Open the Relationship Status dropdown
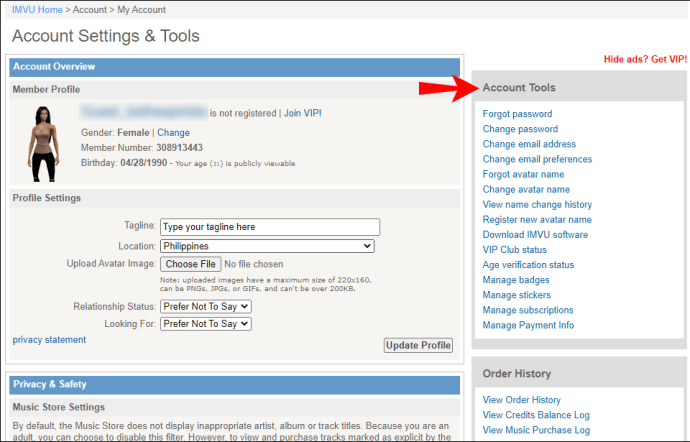 point(206,306)
